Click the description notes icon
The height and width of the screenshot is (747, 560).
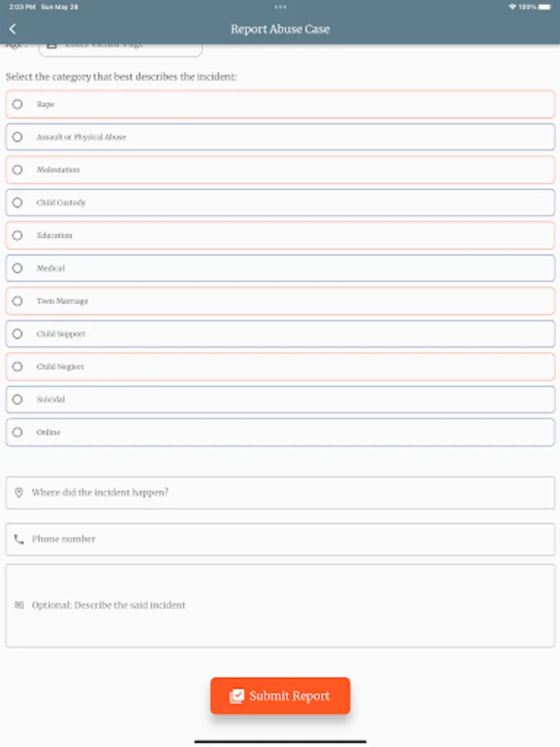click(x=18, y=605)
